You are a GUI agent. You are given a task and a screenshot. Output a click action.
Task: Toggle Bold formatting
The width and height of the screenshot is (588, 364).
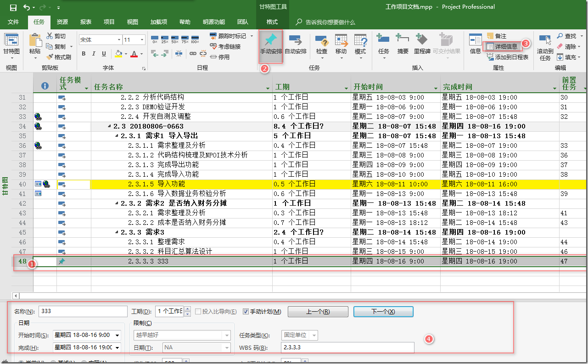(x=84, y=54)
